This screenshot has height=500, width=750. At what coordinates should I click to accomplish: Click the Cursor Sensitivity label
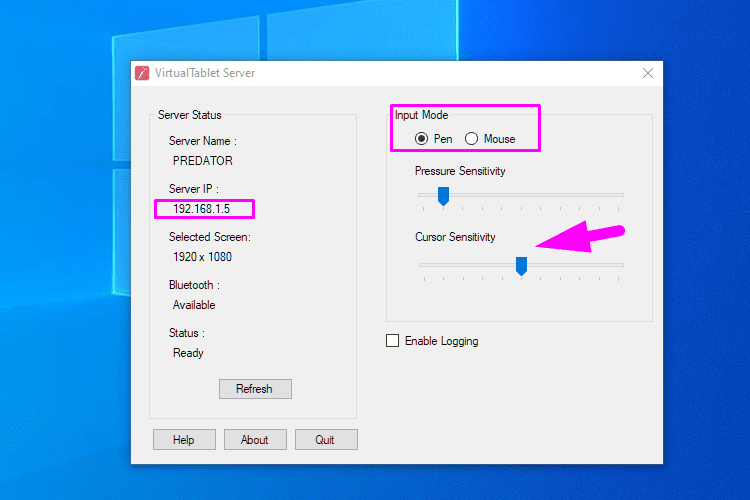click(455, 237)
